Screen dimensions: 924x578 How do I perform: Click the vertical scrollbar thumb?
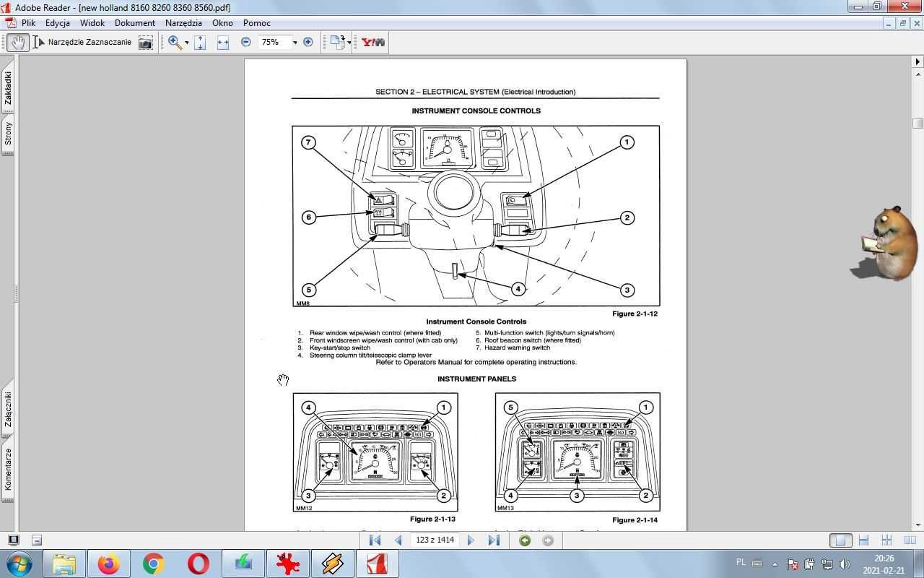(918, 124)
